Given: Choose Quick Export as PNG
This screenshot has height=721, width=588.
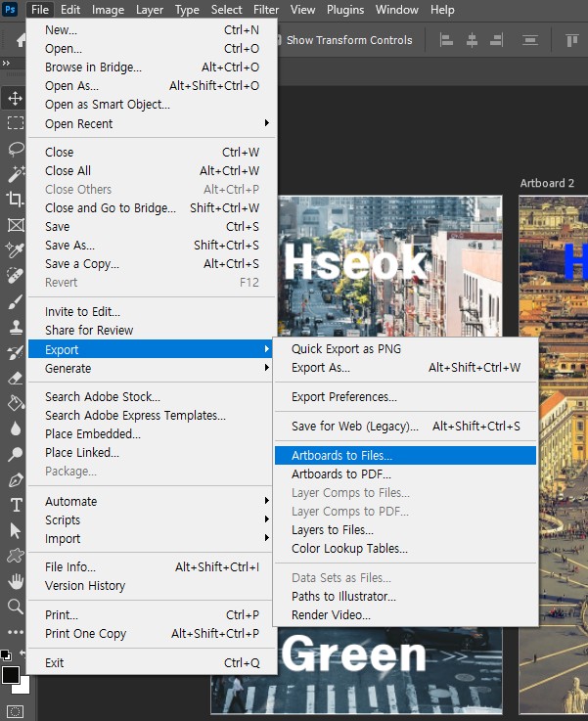Looking at the screenshot, I should [405, 348].
